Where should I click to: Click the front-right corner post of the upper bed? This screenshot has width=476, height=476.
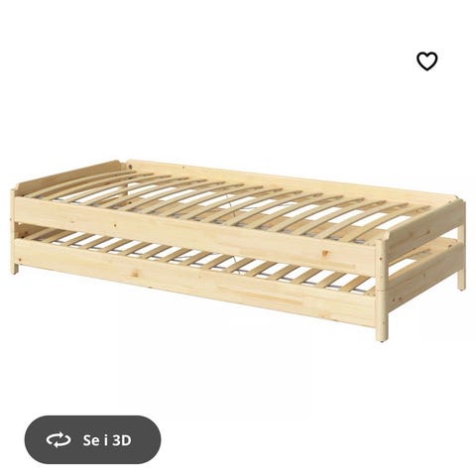[380, 265]
